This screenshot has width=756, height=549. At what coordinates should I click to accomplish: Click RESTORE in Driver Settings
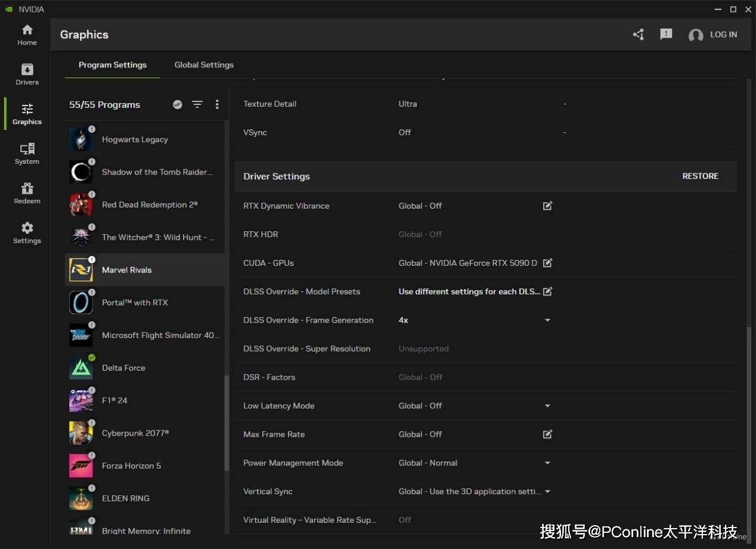click(700, 176)
